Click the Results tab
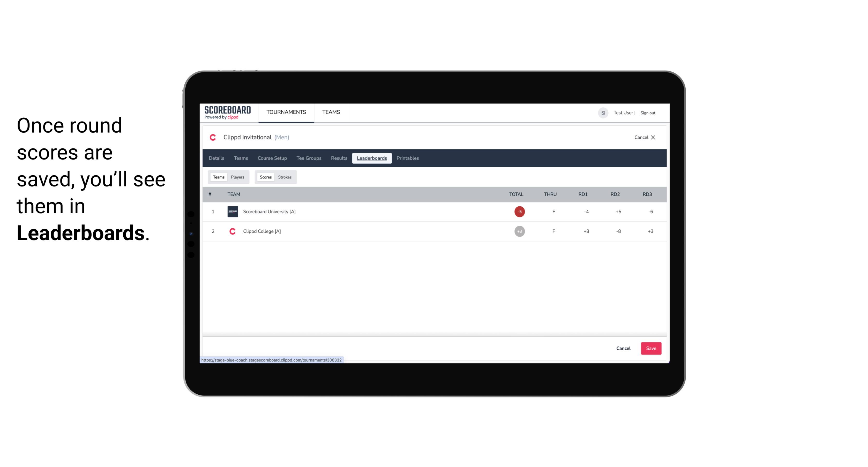The height and width of the screenshot is (467, 868). pos(338,158)
